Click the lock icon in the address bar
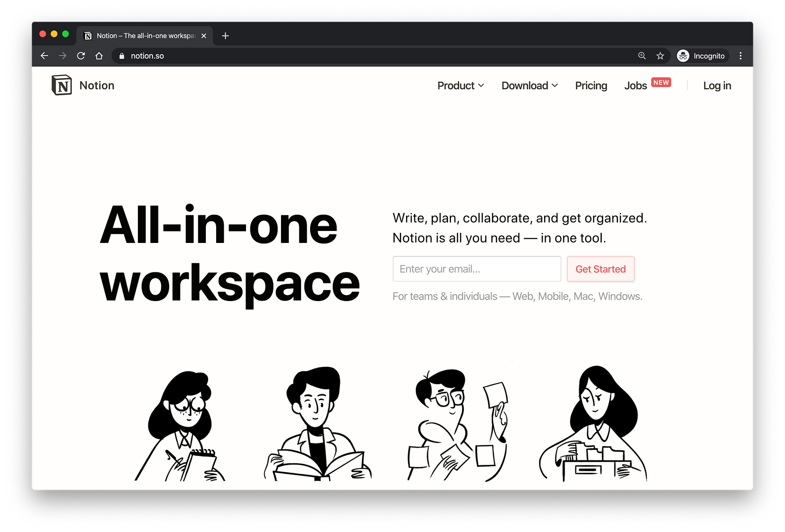Image resolution: width=785 pixels, height=532 pixels. tap(122, 56)
